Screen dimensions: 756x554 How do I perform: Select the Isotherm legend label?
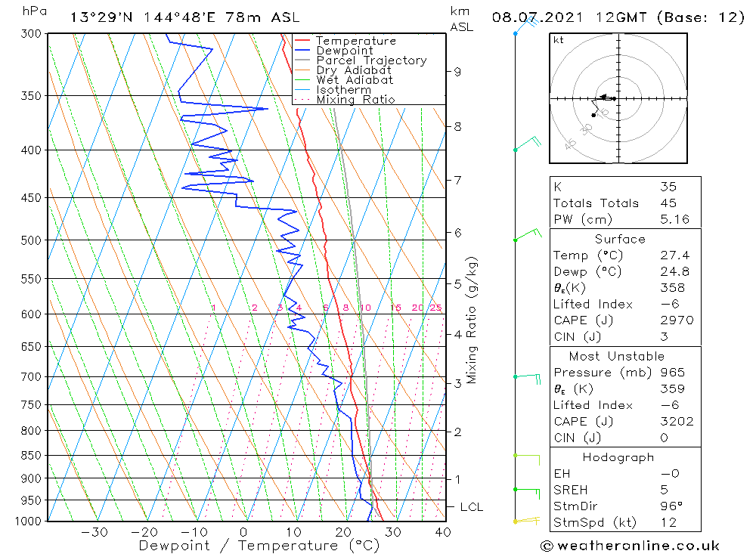[343, 90]
